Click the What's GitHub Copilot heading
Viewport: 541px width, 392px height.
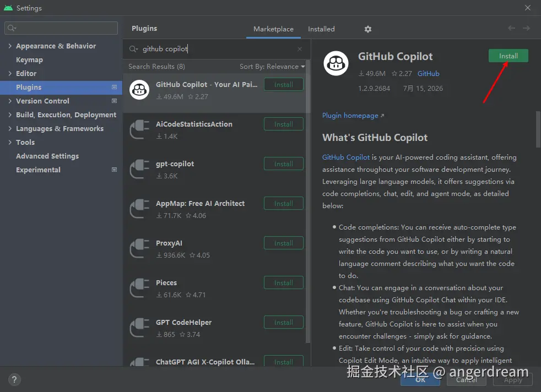(375, 138)
